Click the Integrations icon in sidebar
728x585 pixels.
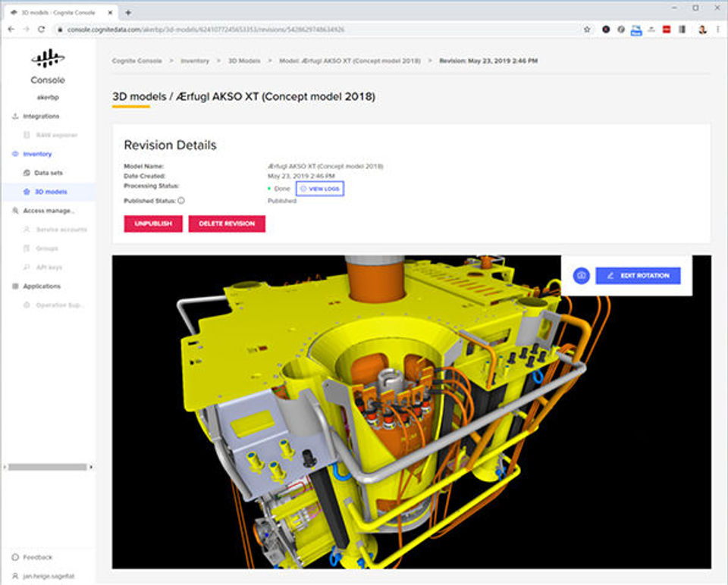pyautogui.click(x=15, y=116)
